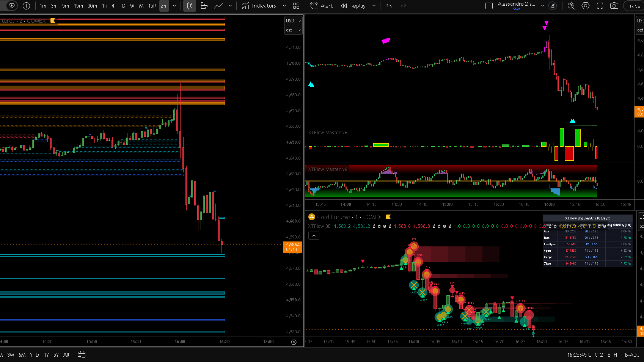
Task: Open the Indicators dialog
Action: coord(259,6)
